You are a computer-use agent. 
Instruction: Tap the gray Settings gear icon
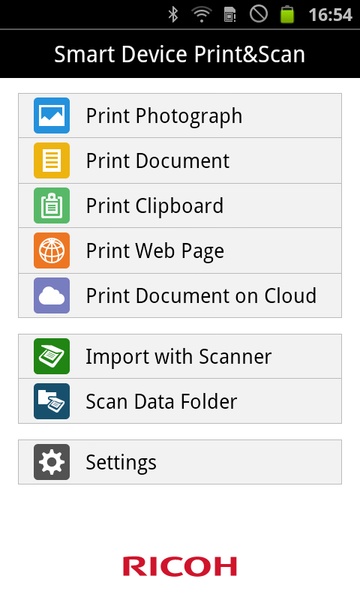(52, 462)
